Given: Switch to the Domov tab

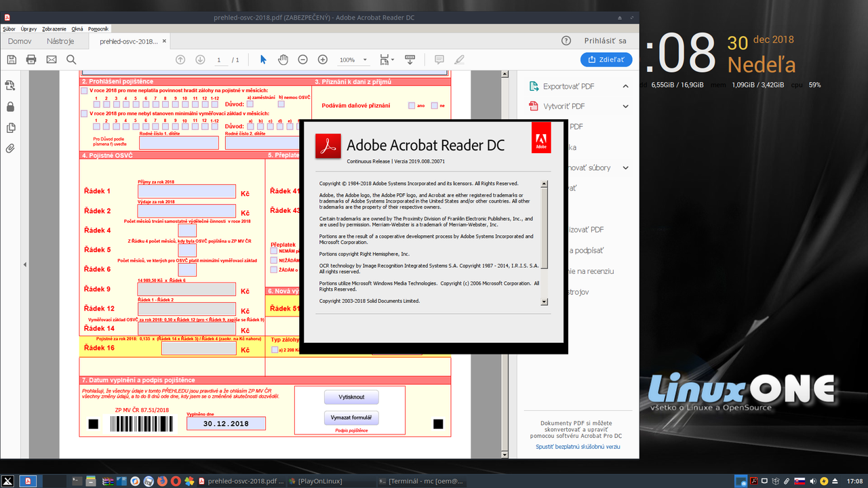Looking at the screenshot, I should pyautogui.click(x=20, y=41).
